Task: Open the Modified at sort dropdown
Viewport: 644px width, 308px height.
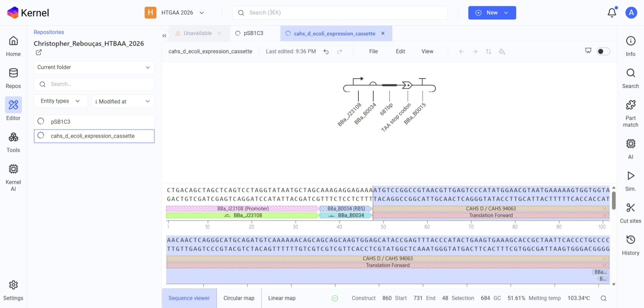Action: coord(123,101)
